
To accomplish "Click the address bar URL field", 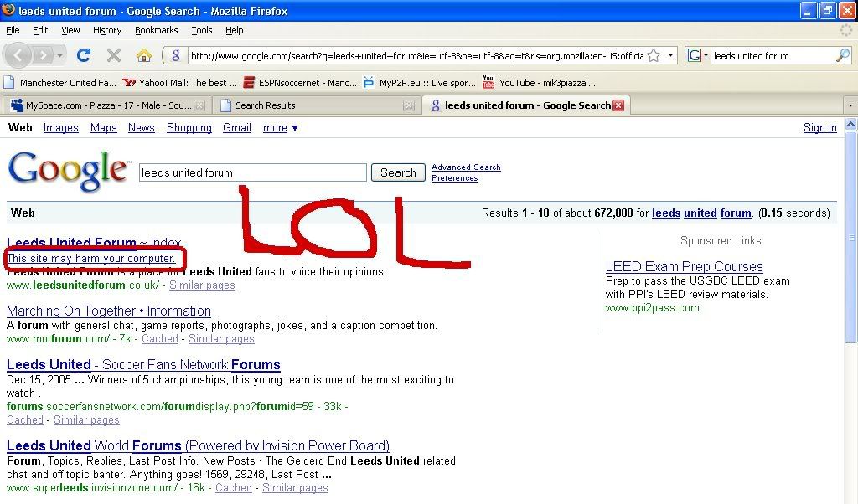I will pyautogui.click(x=416, y=55).
